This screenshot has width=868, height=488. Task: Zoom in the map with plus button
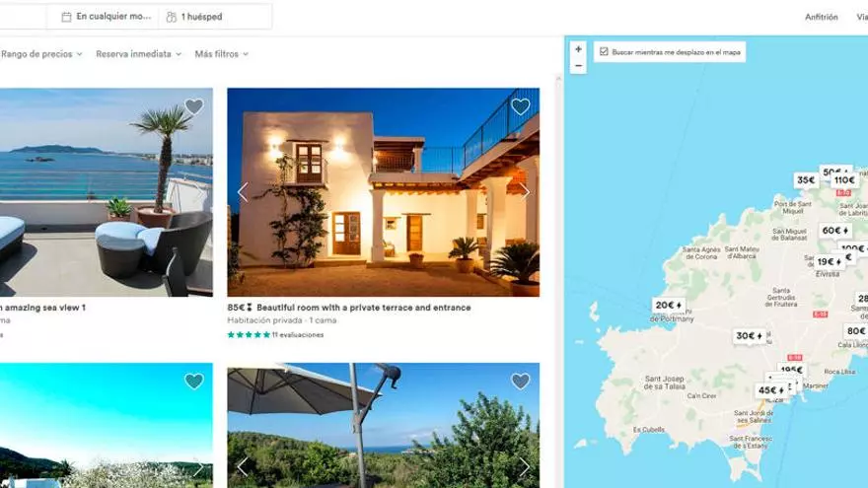578,49
